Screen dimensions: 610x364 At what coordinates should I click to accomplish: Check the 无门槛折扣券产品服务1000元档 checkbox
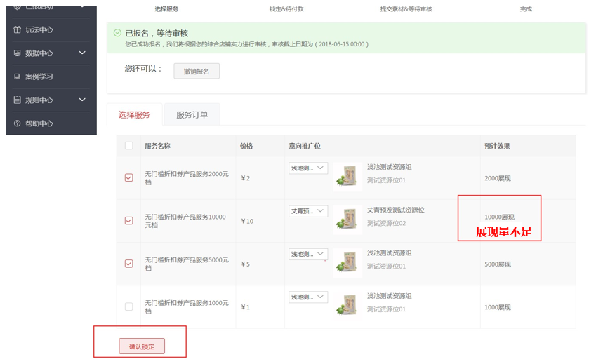tap(128, 306)
